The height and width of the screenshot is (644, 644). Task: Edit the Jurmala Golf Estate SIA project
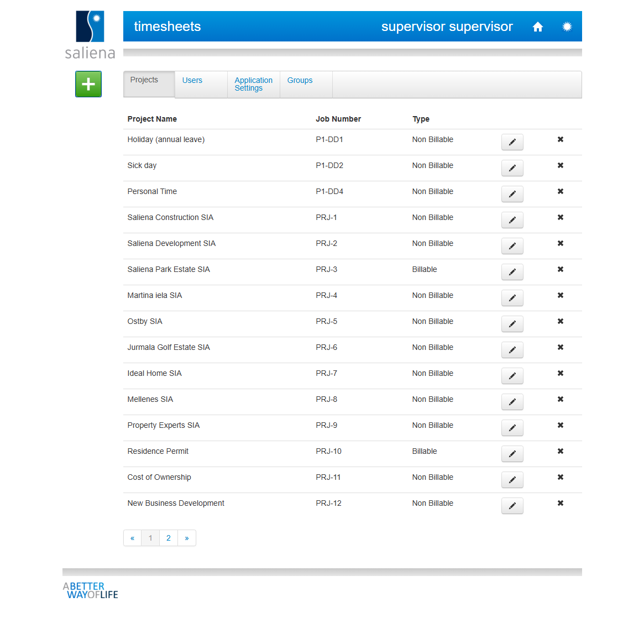coord(512,350)
